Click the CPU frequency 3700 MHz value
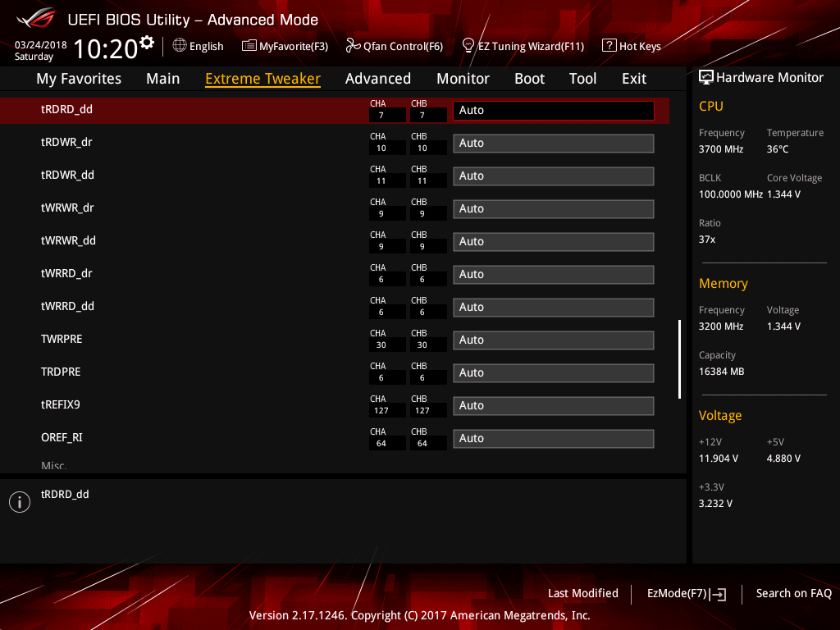840x630 pixels. [x=721, y=149]
